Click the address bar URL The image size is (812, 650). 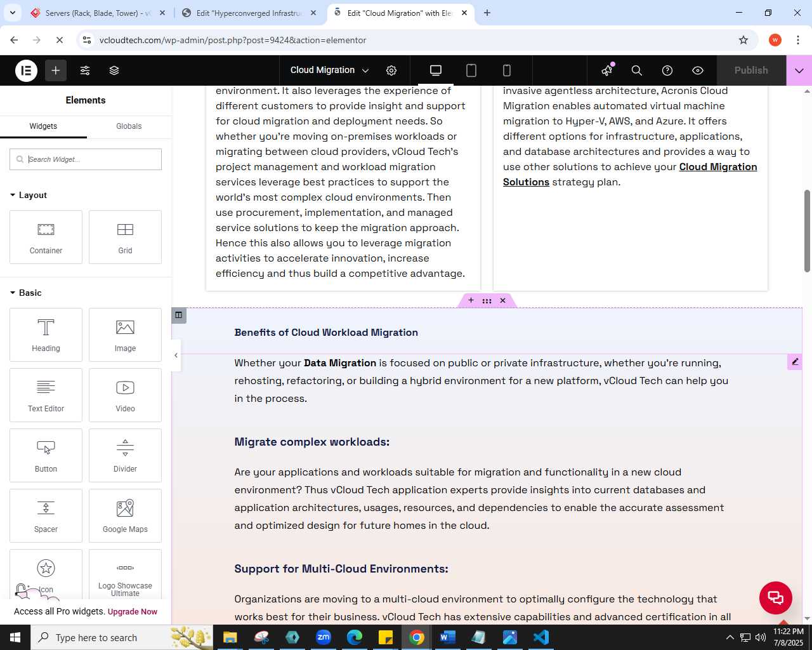[233, 40]
